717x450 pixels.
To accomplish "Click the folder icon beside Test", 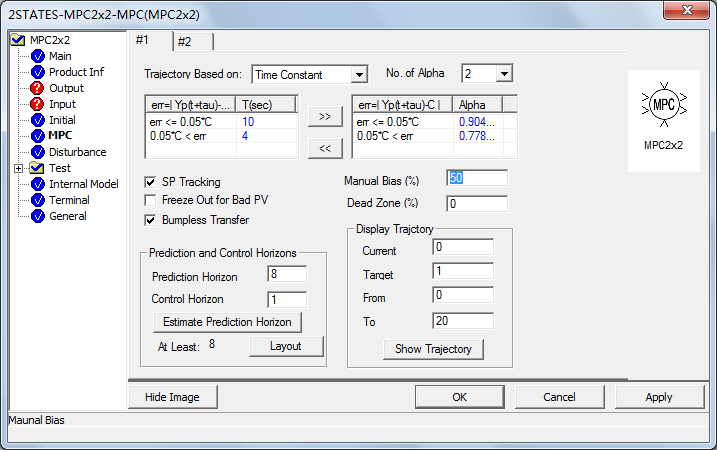I will point(37,168).
